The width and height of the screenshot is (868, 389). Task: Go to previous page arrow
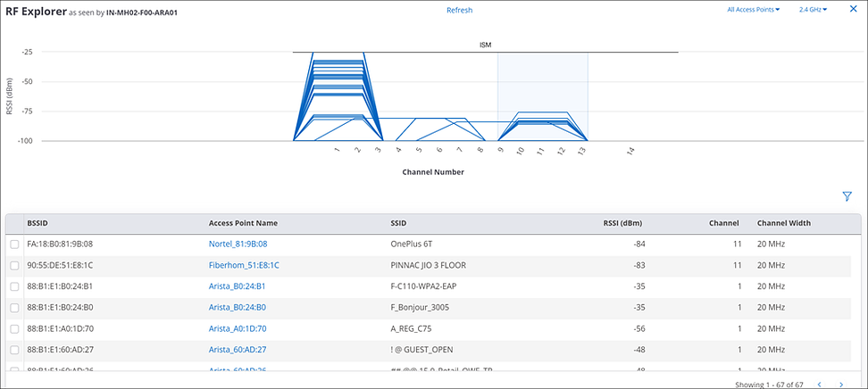(819, 384)
